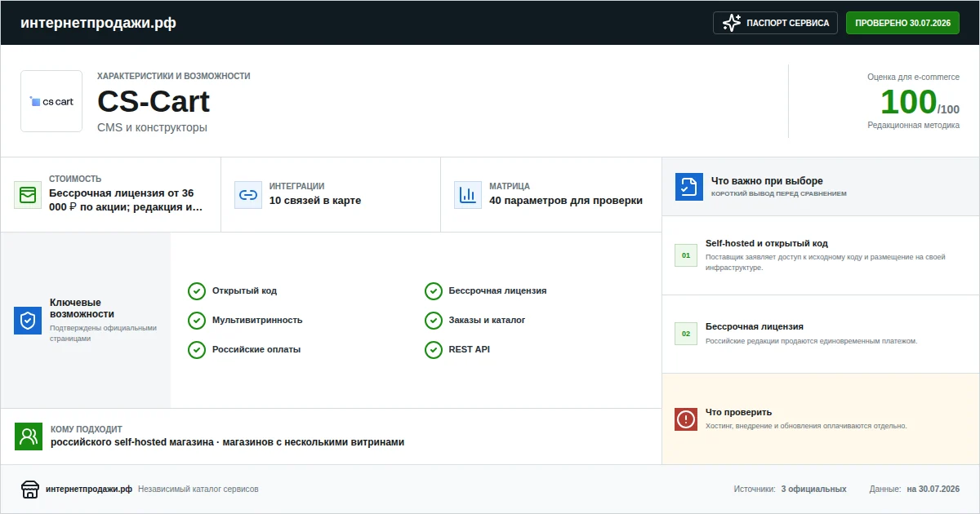Click the Ключевые возможности heading
The width and height of the screenshot is (980, 514).
pyautogui.click(x=82, y=308)
